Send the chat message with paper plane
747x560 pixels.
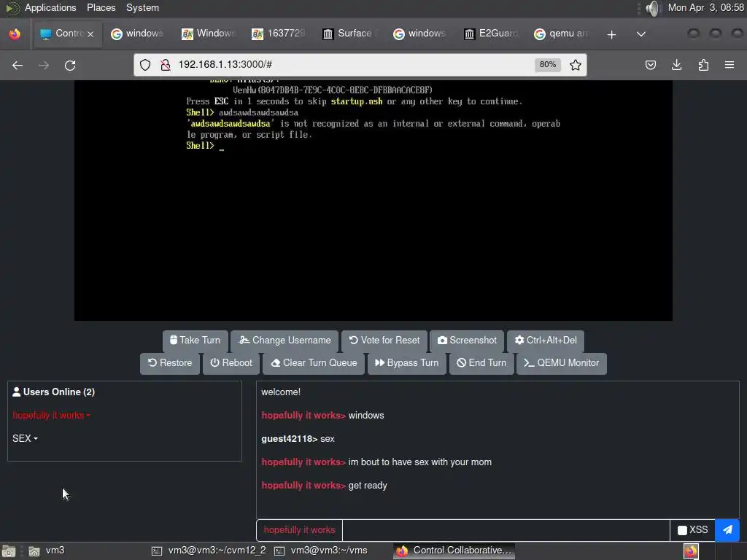(x=727, y=530)
